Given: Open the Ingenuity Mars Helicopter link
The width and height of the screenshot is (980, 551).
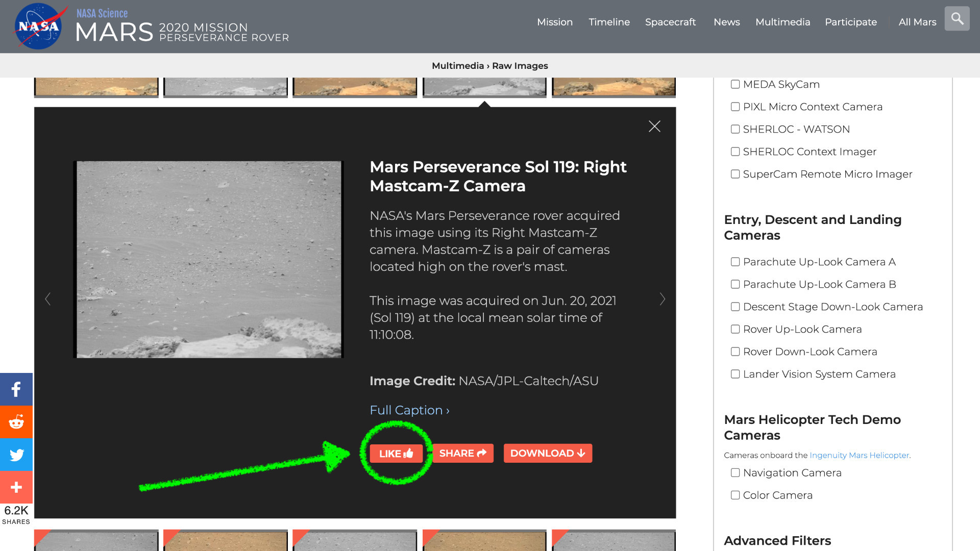Looking at the screenshot, I should [x=859, y=455].
